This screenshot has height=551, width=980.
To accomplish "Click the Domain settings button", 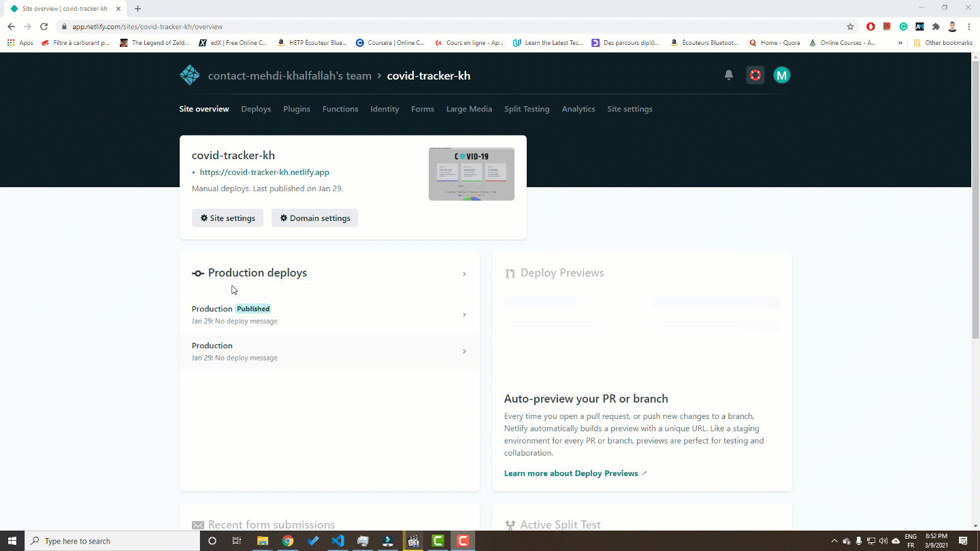I will pos(314,218).
